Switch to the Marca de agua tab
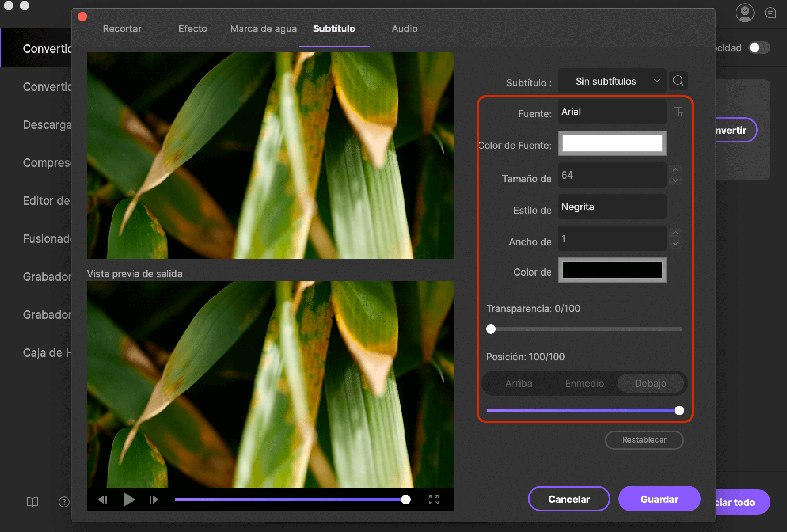 (263, 29)
